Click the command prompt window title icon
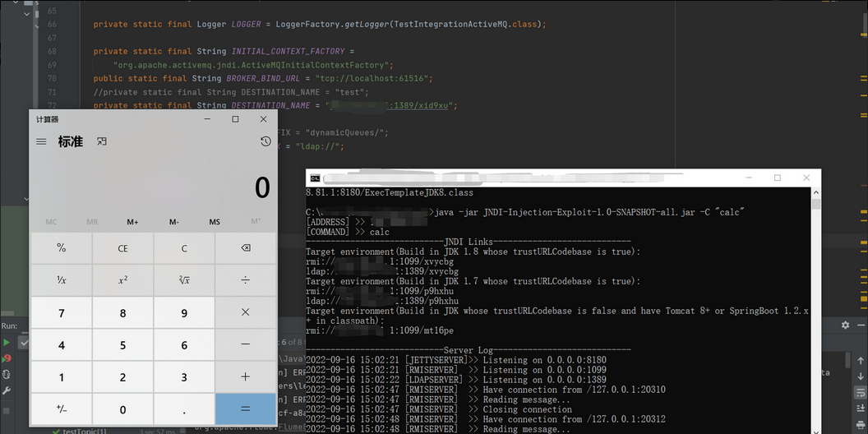868x434 pixels. tap(315, 178)
